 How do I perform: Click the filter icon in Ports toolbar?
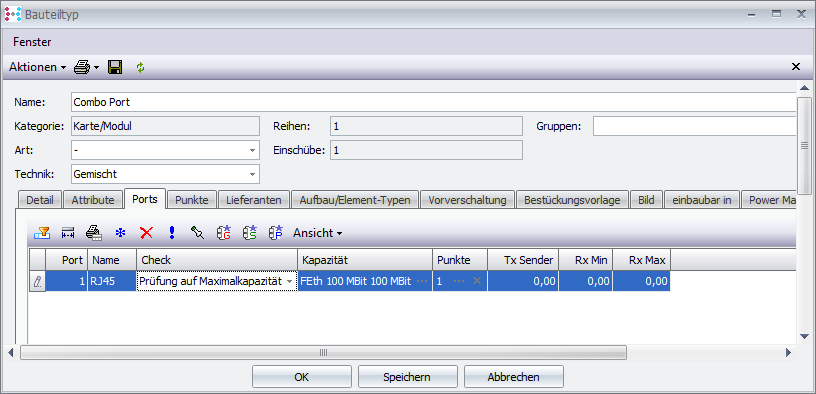(42, 233)
